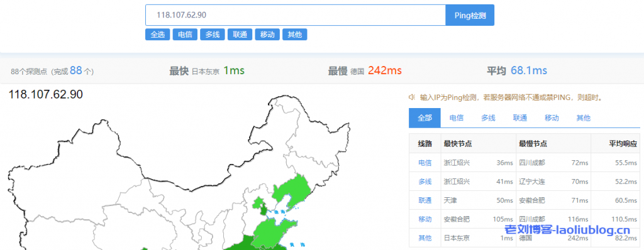The height and width of the screenshot is (250, 644).
Task: Switch to the 其他 tab in results
Action: 583,118
